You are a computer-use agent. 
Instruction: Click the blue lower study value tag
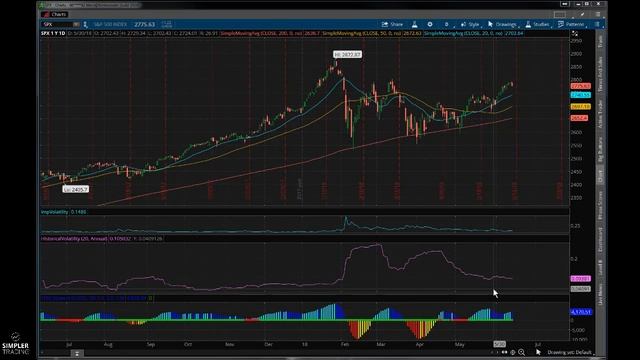click(x=581, y=312)
